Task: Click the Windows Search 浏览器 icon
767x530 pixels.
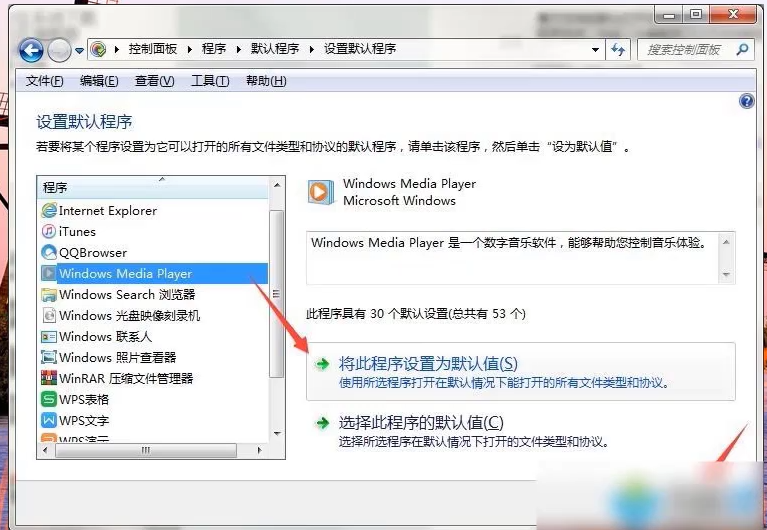Action: (x=49, y=295)
